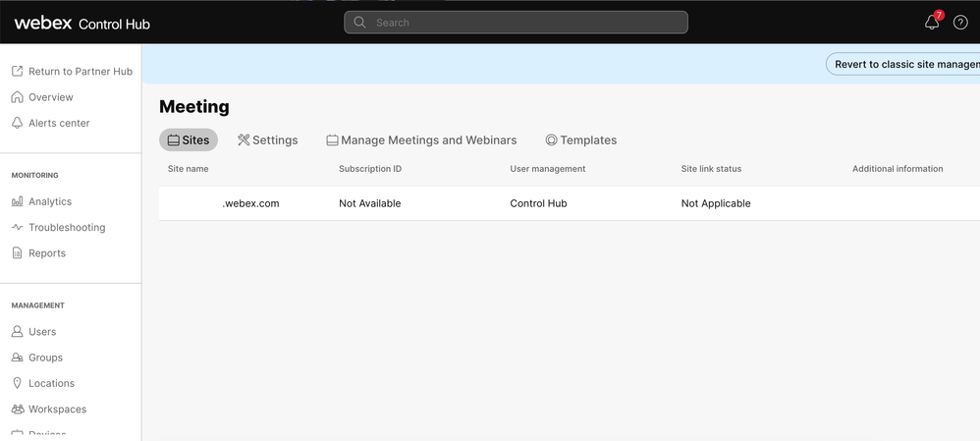980x441 pixels.
Task: Click Revert to classic site management button
Action: (905, 64)
